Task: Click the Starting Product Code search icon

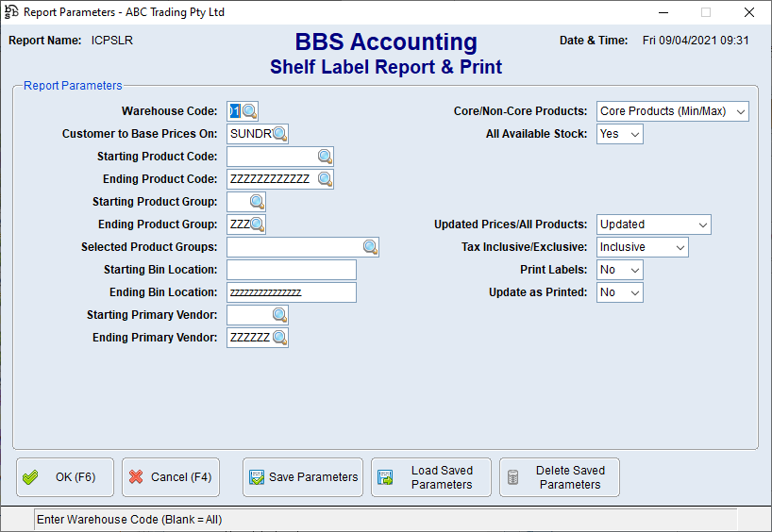Action: [325, 157]
